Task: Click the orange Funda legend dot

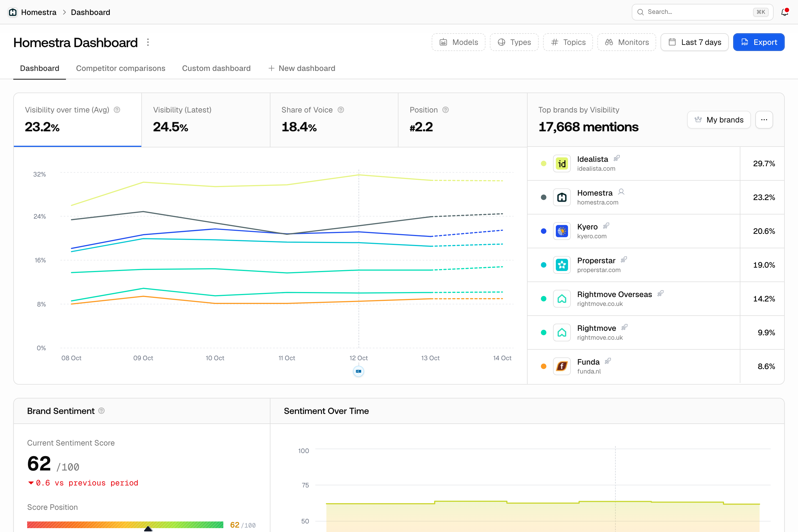Action: tap(544, 366)
